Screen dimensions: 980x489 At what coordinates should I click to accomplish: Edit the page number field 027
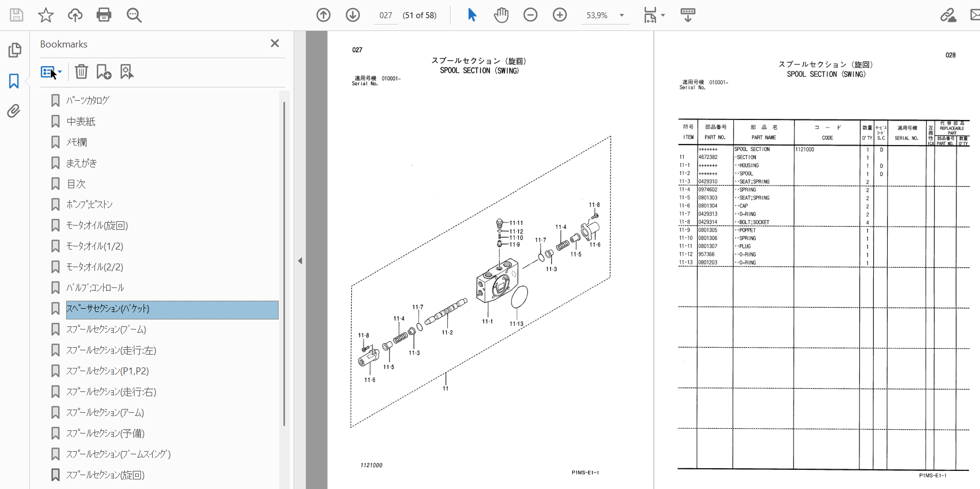[386, 15]
